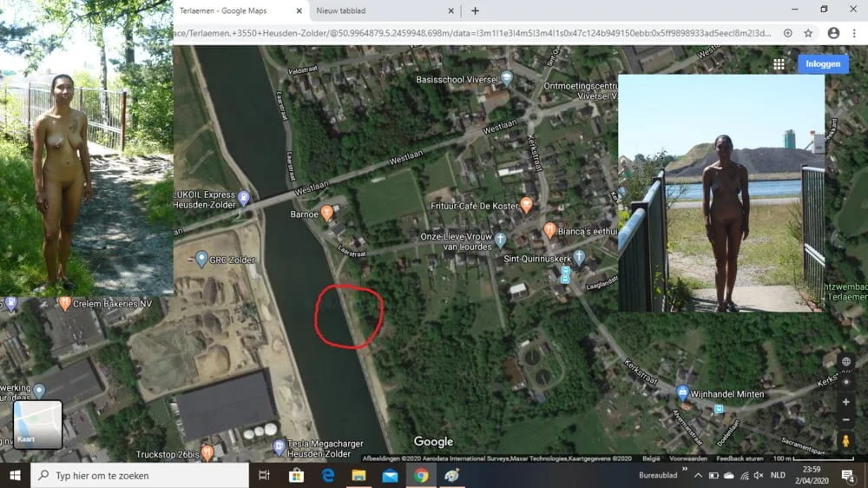
Task: Open the notification center
Action: (x=848, y=475)
